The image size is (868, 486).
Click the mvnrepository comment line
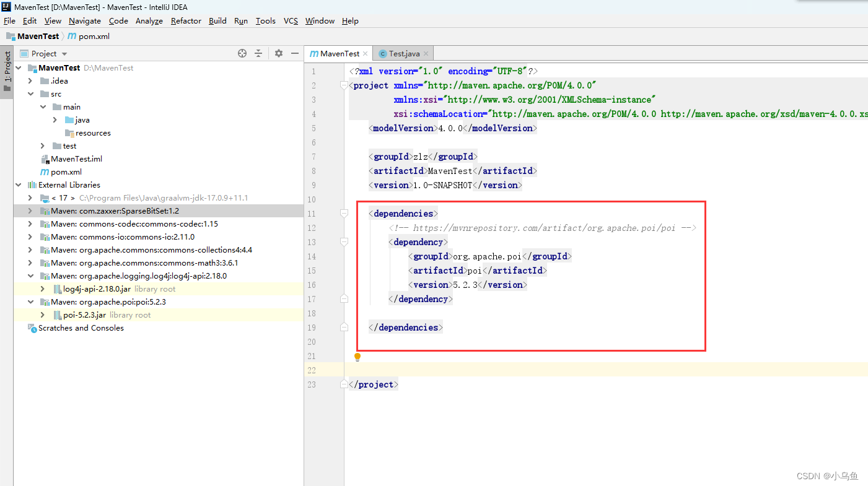(543, 228)
